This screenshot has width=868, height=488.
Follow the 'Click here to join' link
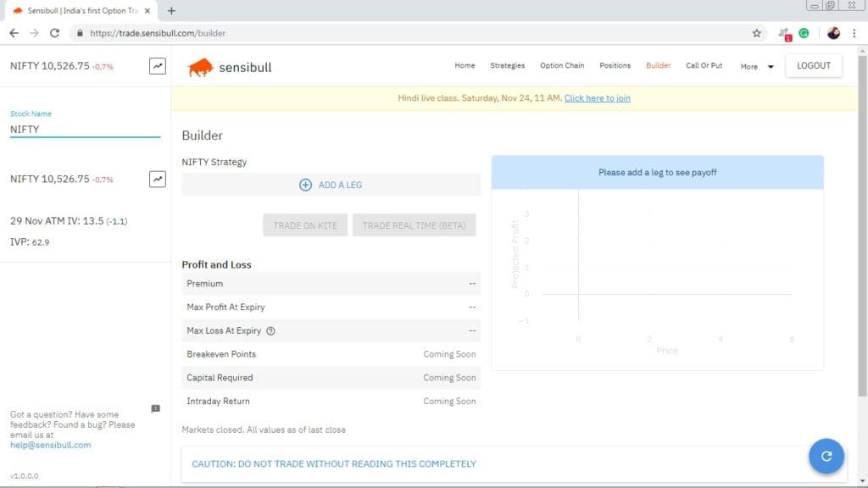pos(597,98)
